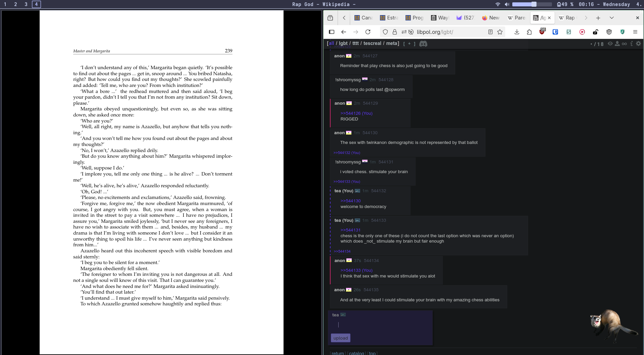644x355 pixels.
Task: Toggle reader view in the address bar
Action: (490, 32)
